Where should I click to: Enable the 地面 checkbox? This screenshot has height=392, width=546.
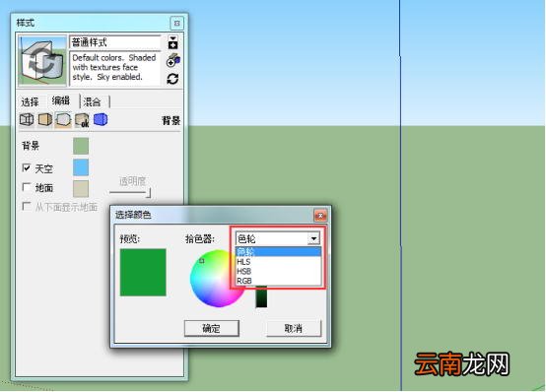(26, 187)
